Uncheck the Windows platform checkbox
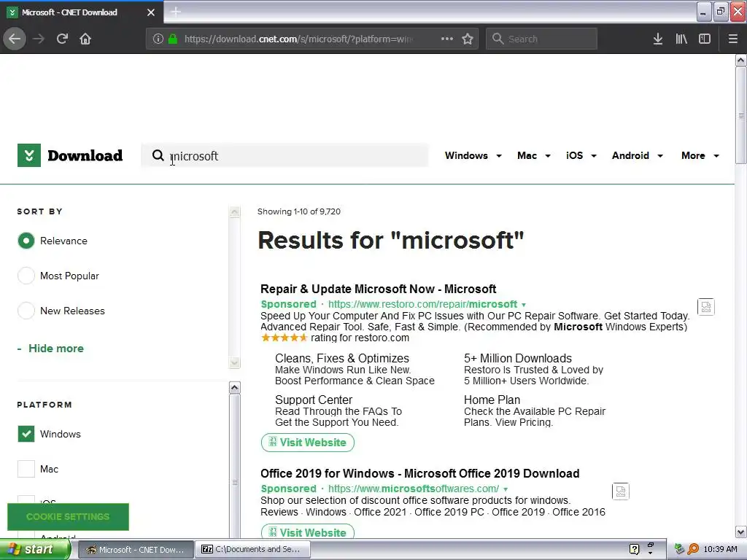Image resolution: width=747 pixels, height=560 pixels. [26, 434]
